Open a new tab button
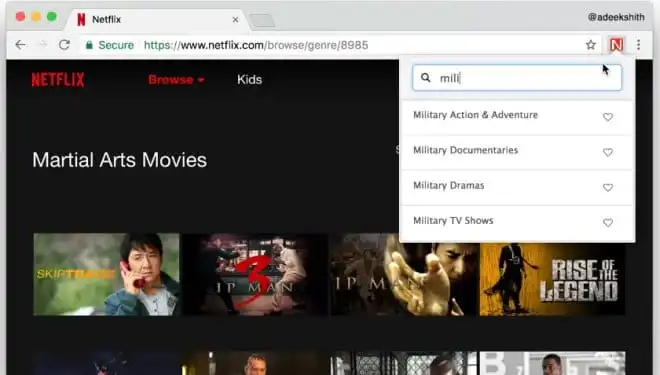Screen dimensions: 660x375 click(262, 20)
